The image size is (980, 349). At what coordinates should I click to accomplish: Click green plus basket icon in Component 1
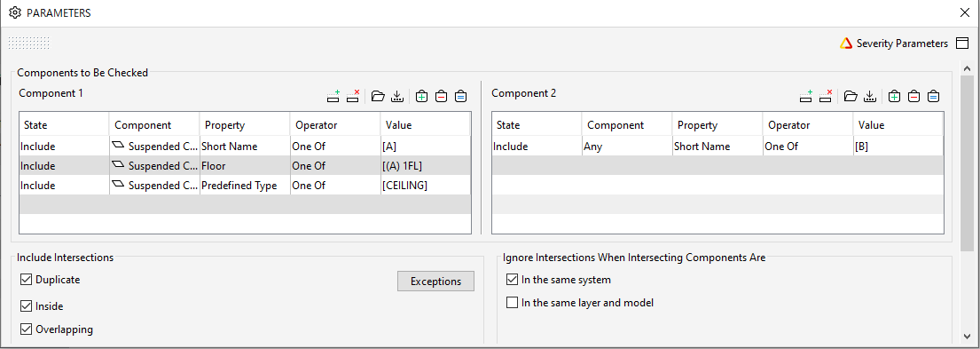point(422,96)
